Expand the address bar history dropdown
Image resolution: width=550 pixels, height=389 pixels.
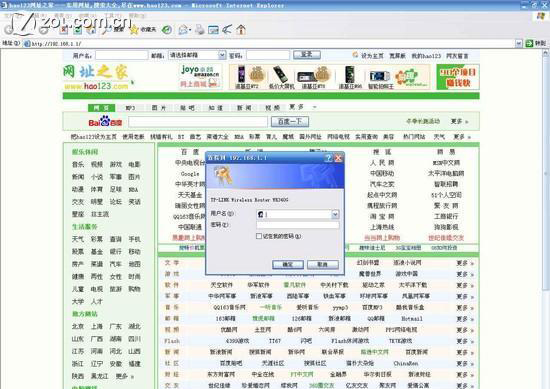pyautogui.click(x=519, y=43)
